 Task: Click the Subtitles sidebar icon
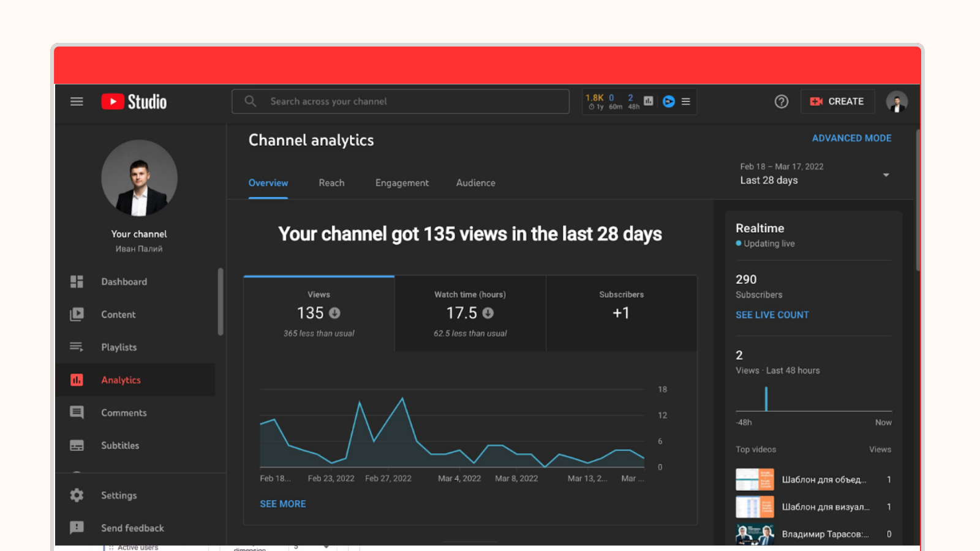point(77,445)
